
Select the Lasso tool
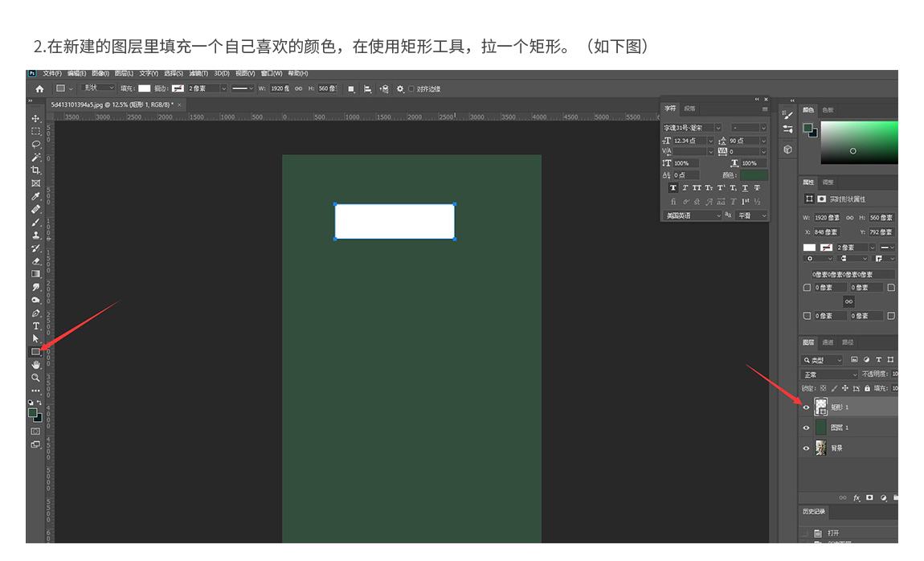click(x=35, y=144)
